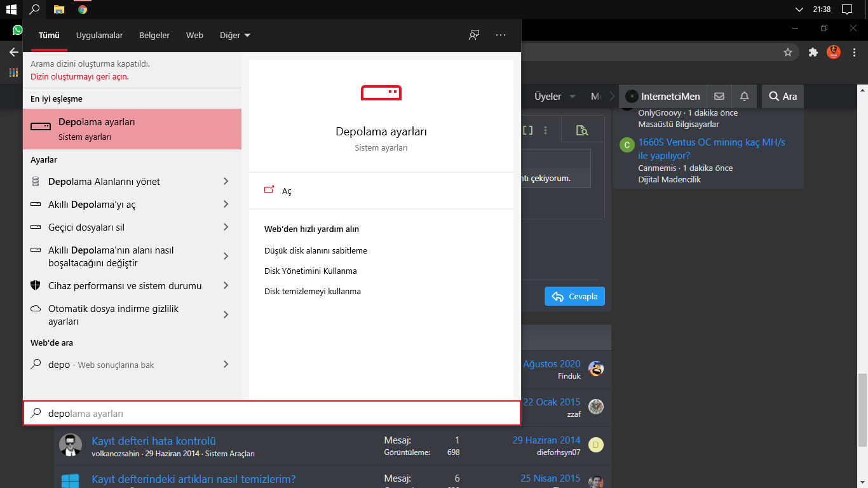
Task: Switch to the Belgeler tab
Action: (x=154, y=36)
